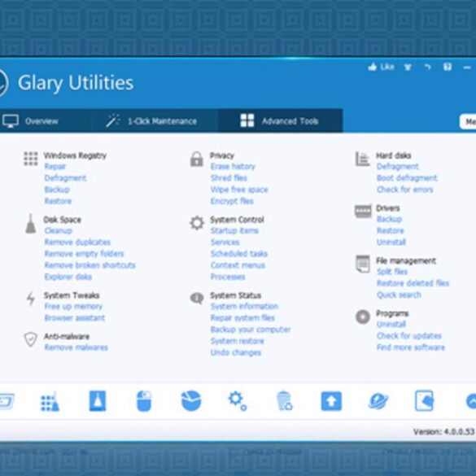The width and height of the screenshot is (476, 476).
Task: Open the gears icon in bottom toolbar
Action: [x=238, y=401]
